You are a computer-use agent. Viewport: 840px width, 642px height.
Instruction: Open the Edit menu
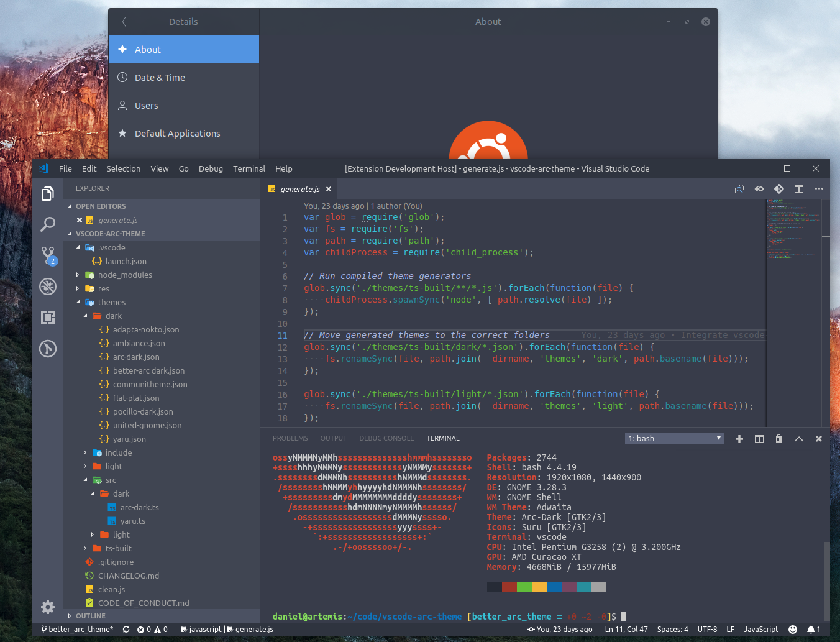click(x=89, y=168)
